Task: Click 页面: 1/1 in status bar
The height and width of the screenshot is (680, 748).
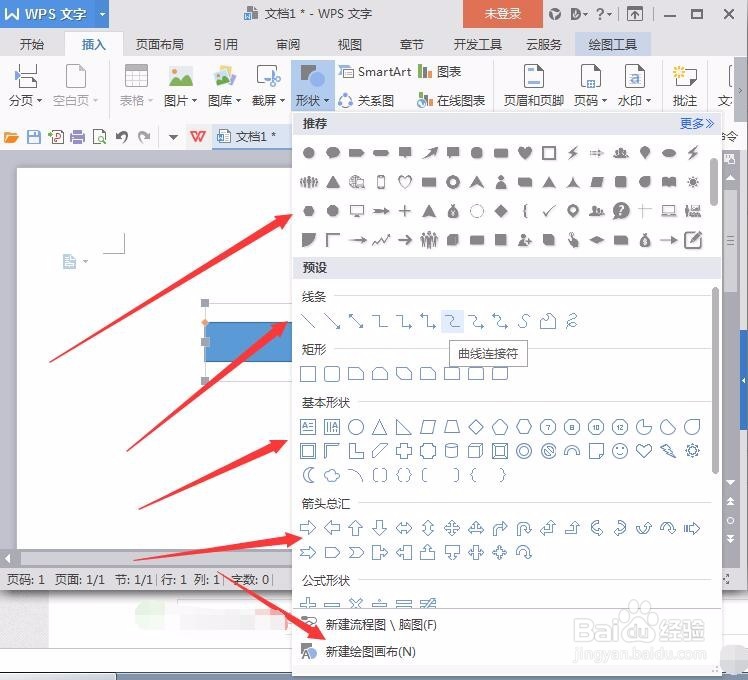Action: point(80,580)
